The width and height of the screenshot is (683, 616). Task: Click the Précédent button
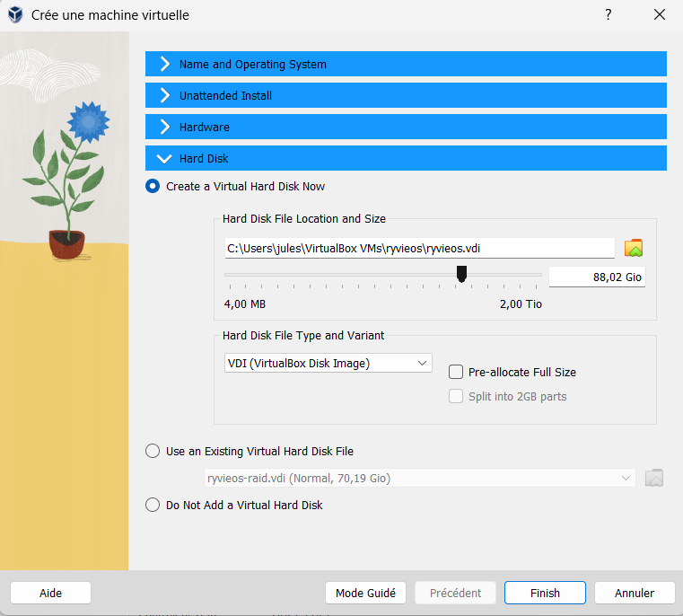tap(455, 593)
